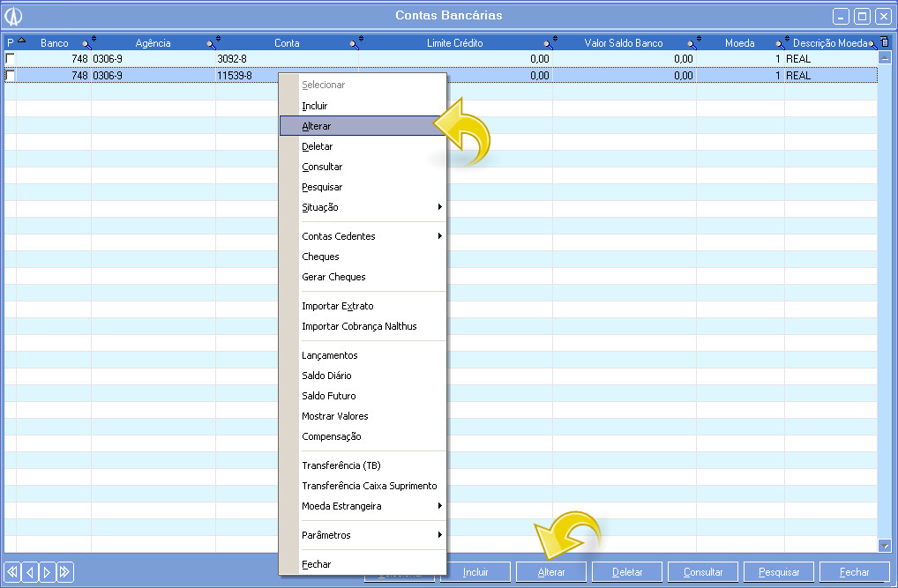Minimize the Contas Bancárias window
Viewport: 898px width, 588px height.
[x=841, y=16]
